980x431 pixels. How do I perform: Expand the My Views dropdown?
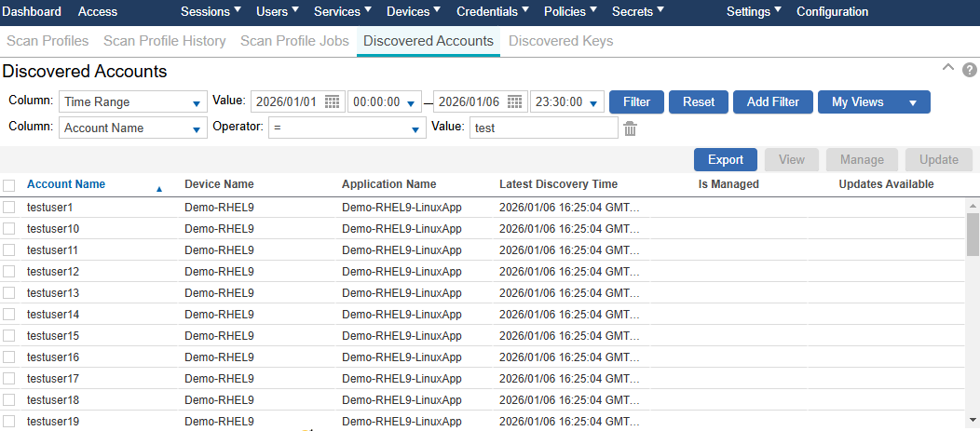point(912,102)
